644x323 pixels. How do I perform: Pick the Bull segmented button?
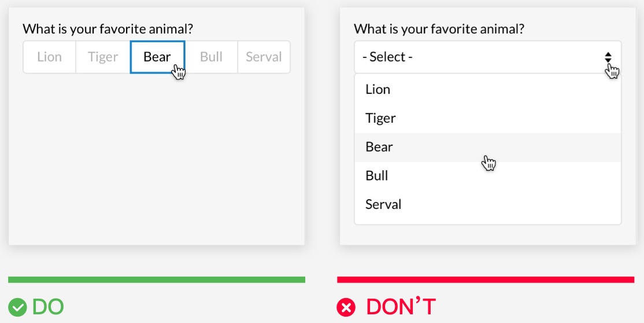211,57
